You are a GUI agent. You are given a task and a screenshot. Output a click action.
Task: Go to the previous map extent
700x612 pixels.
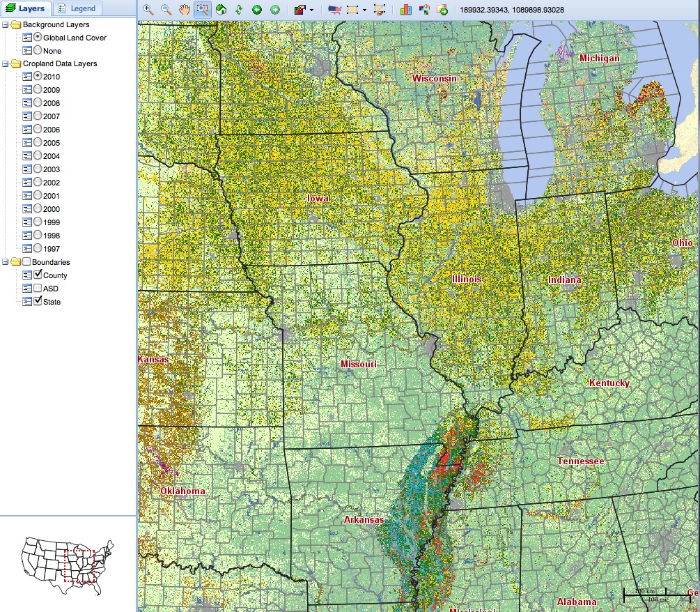coord(257,9)
